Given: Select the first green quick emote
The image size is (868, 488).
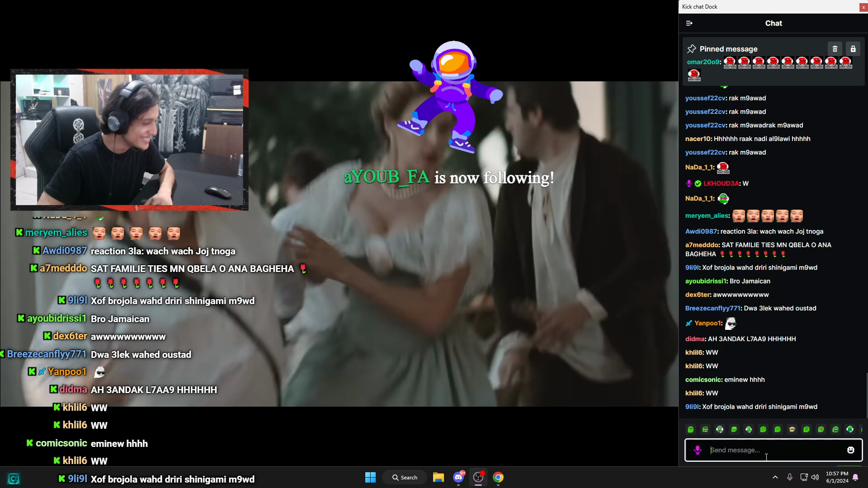Looking at the screenshot, I should (x=691, y=429).
